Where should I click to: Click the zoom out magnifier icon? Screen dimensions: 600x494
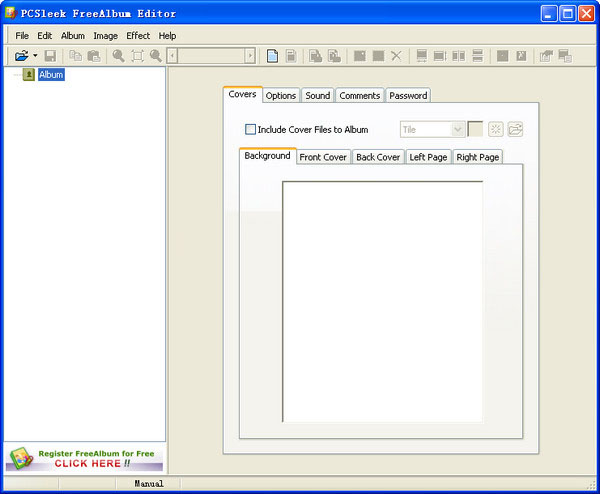tap(155, 56)
